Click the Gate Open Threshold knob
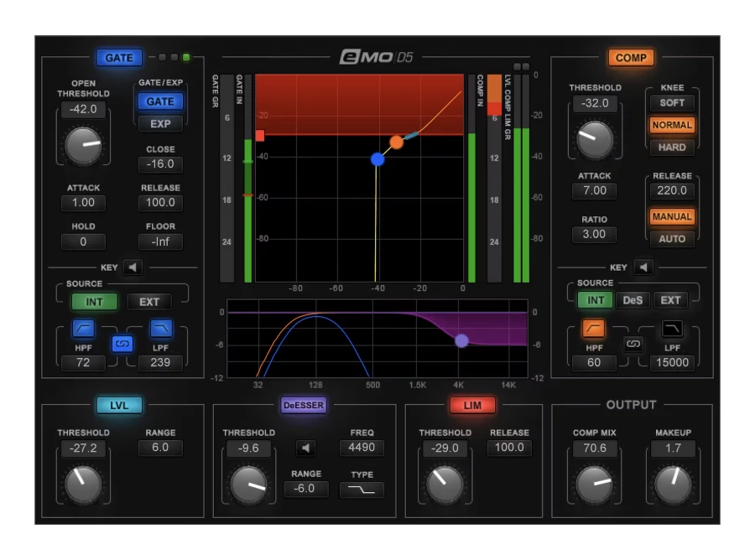Image resolution: width=755 pixels, height=560 pixels. click(x=83, y=145)
